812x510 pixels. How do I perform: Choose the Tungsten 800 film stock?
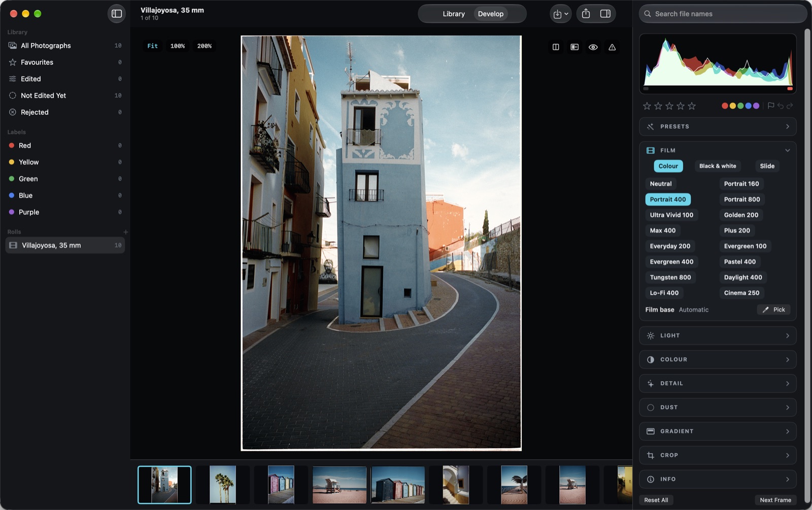[670, 277]
